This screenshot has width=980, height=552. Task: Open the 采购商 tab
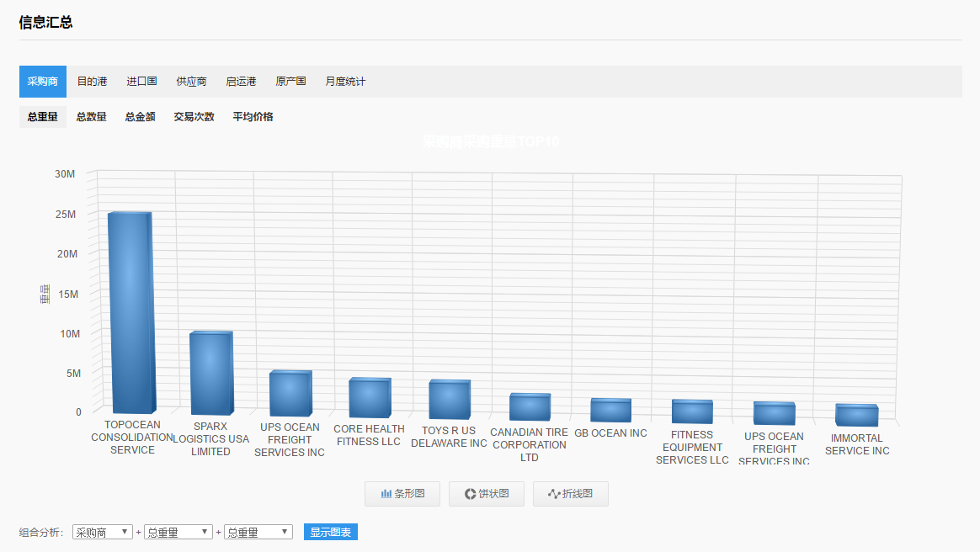42,82
